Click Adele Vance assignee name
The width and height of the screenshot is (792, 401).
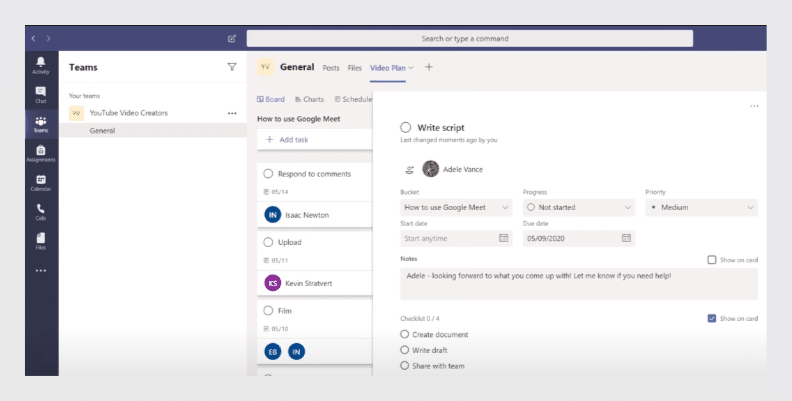pos(463,169)
